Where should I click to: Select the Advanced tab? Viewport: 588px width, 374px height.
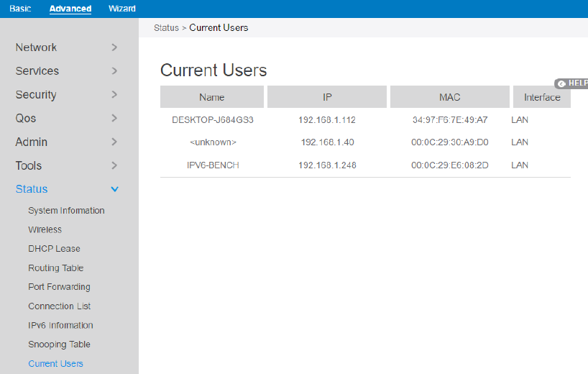click(70, 9)
